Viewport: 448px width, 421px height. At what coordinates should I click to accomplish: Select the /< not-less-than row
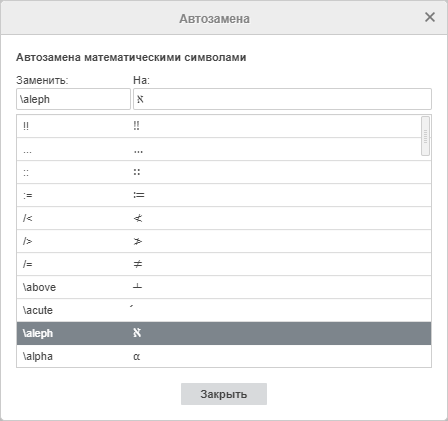[x=224, y=218]
